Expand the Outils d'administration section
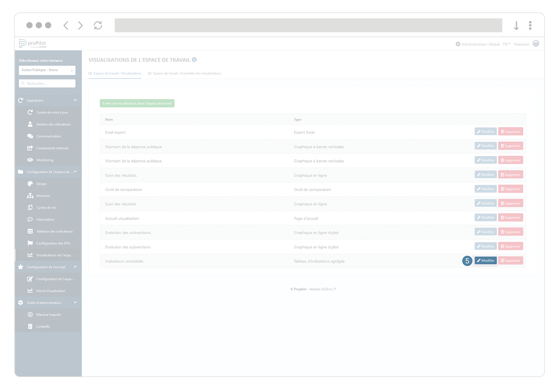The image size is (559, 392). tap(75, 302)
